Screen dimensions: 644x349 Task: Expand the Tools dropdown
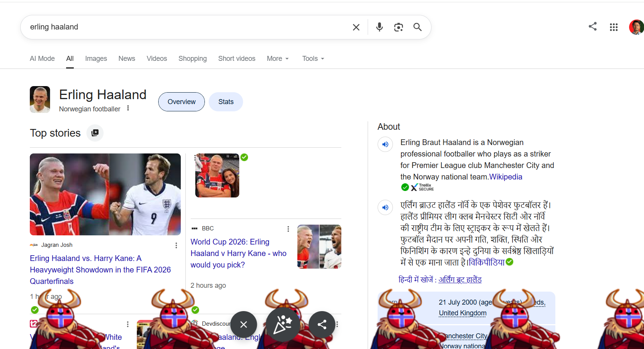point(313,59)
